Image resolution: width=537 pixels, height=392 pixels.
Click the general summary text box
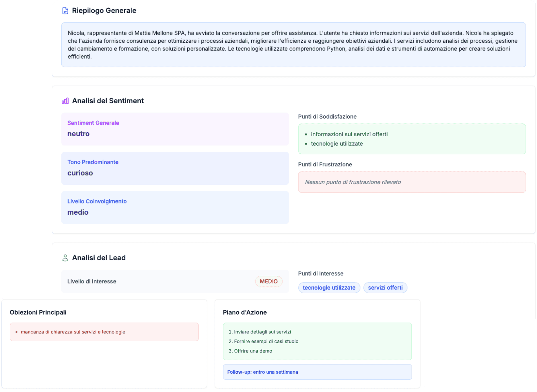[293, 45]
